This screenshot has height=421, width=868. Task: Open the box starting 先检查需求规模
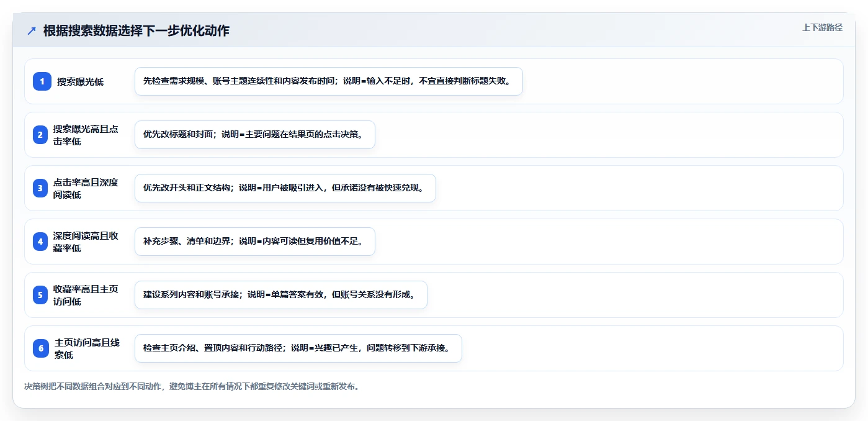tap(329, 81)
